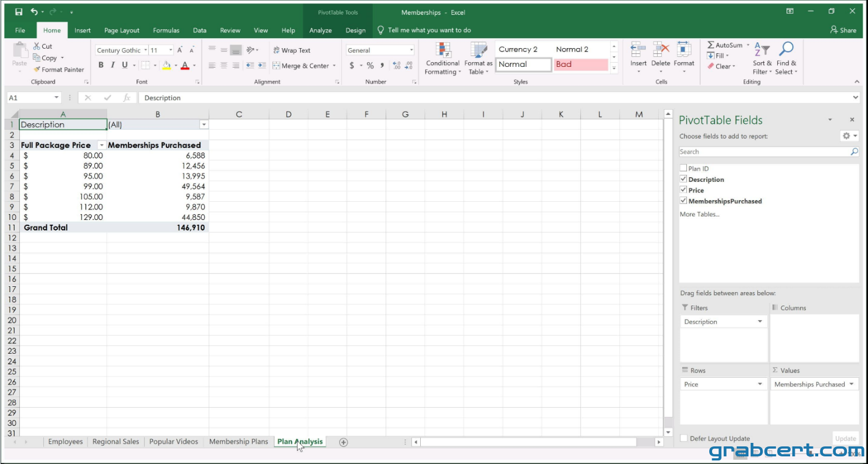Expand the Full Package Price filter arrow

pos(102,145)
